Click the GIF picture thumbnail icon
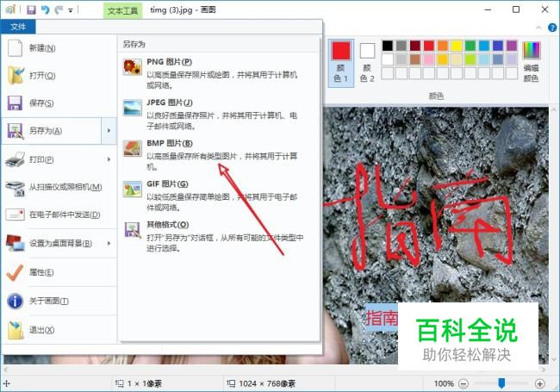Image resolution: width=560 pixels, height=392 pixels. 133,190
